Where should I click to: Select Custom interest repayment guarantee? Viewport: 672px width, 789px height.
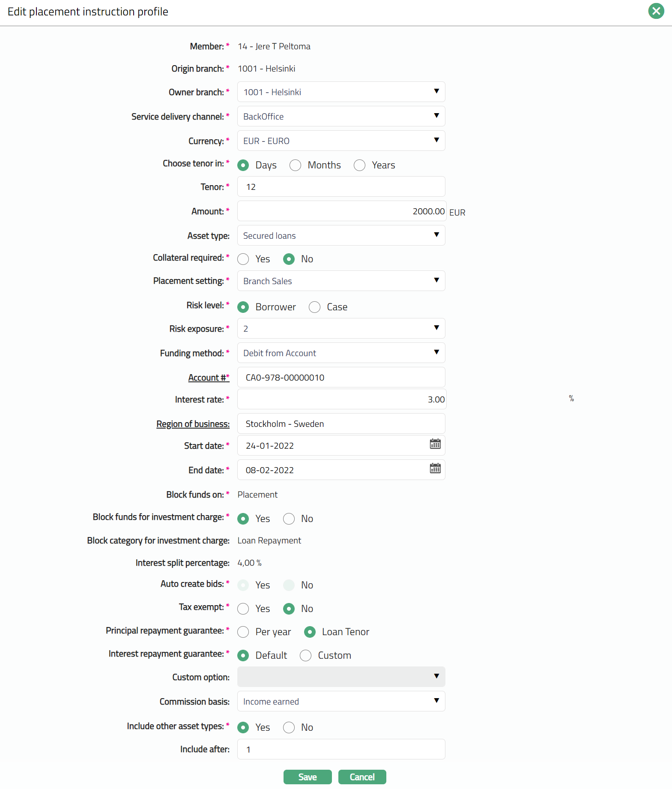(x=306, y=656)
